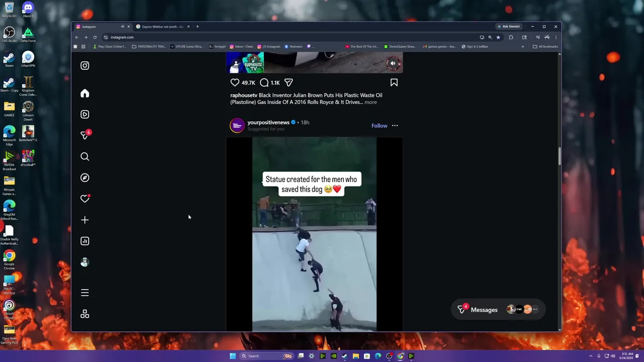Screen dimensions: 644x362
Task: Open notifications heart icon in sidebar
Action: pos(85,199)
